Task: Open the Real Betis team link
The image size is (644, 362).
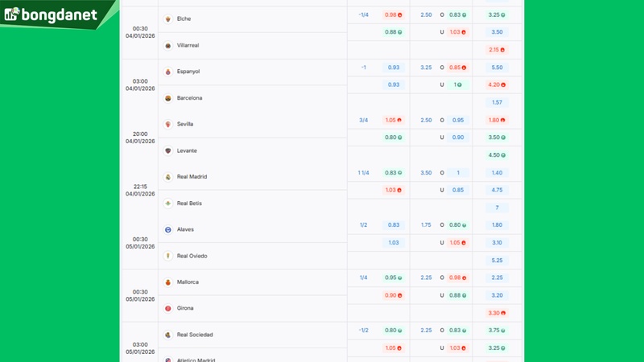Action: (189, 204)
